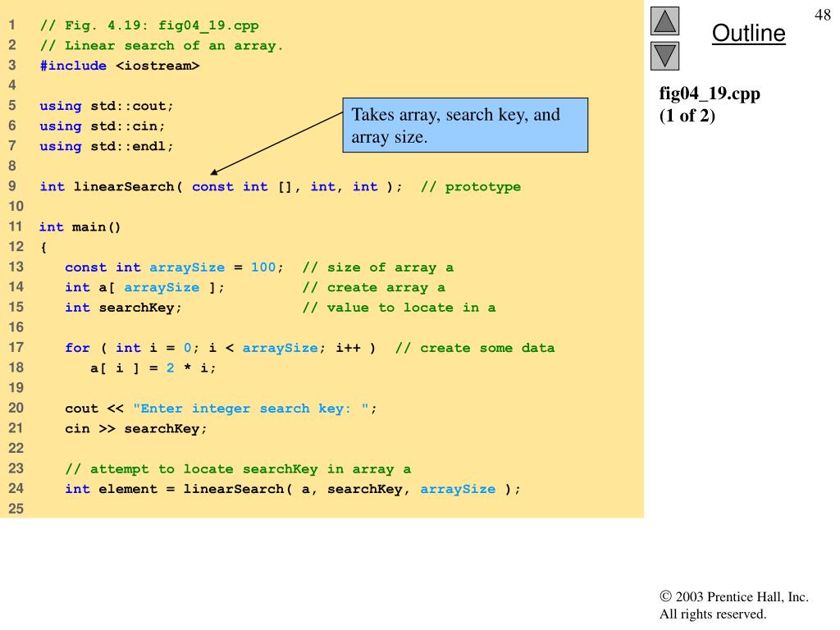
Task: Click the opening brace on line 12
Action: pyautogui.click(x=43, y=248)
